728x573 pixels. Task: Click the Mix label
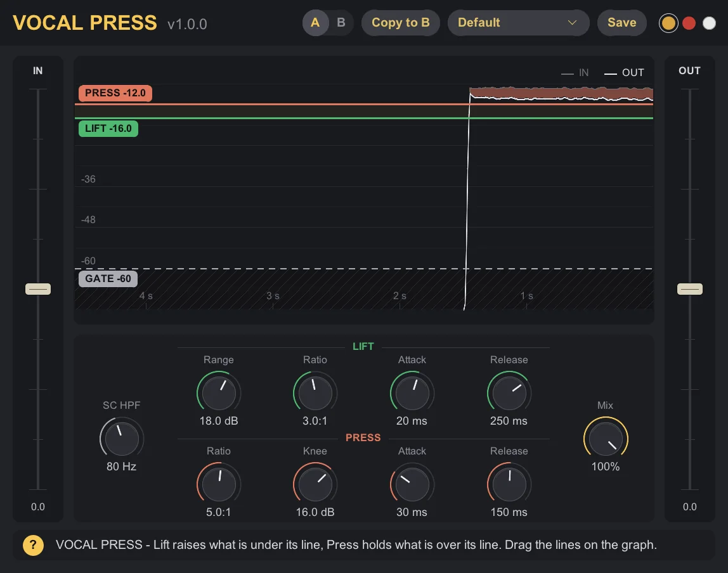click(x=606, y=406)
